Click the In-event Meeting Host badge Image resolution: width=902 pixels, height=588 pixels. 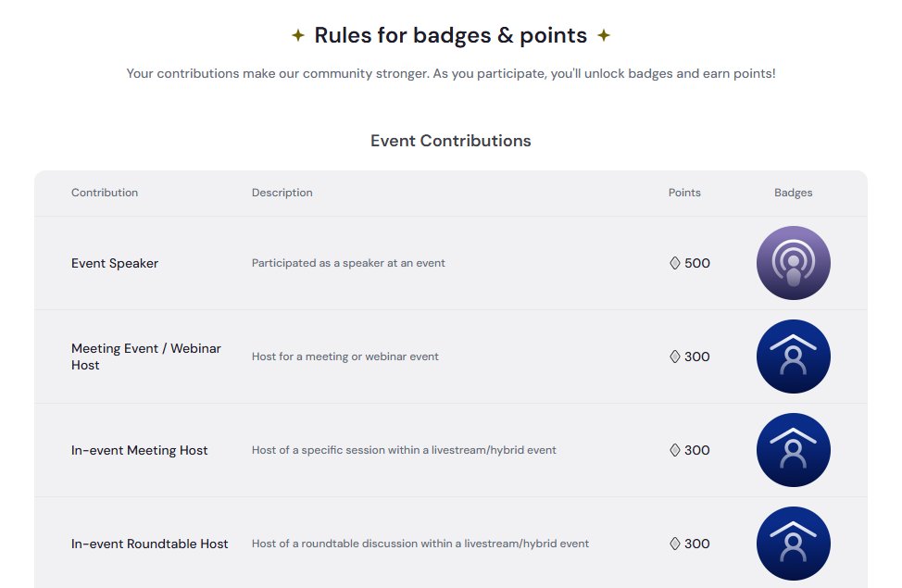pyautogui.click(x=794, y=450)
